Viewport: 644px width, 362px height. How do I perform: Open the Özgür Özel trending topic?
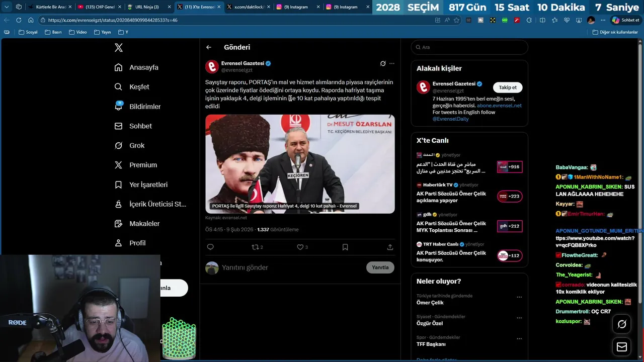pos(430,324)
